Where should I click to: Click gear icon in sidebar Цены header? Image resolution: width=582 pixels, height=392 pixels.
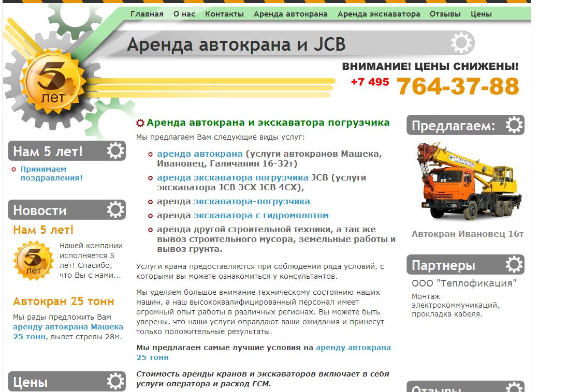[x=115, y=381]
